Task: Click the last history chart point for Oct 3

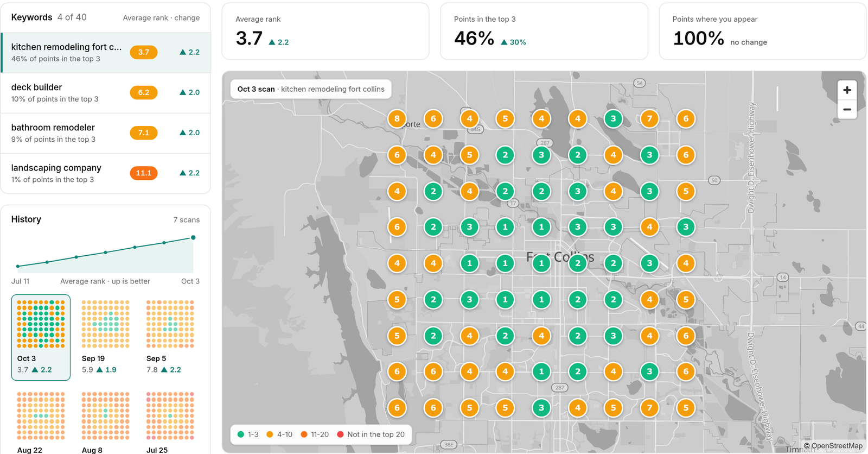Action: (x=193, y=237)
